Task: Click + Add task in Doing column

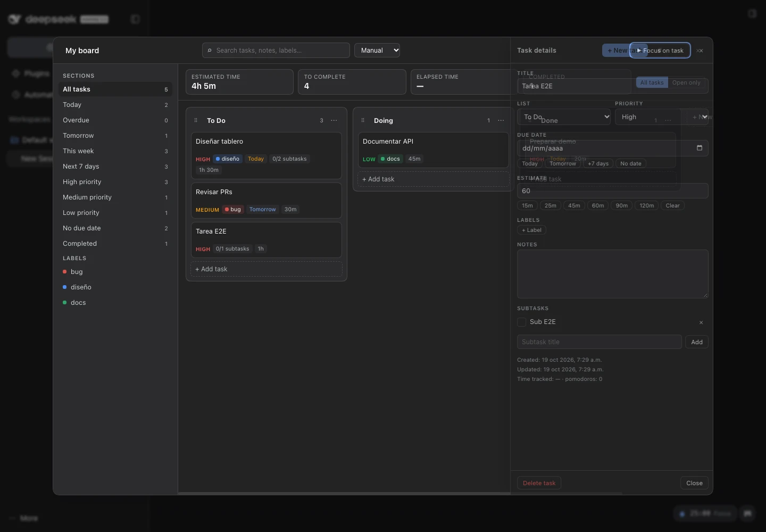Action: click(x=434, y=179)
